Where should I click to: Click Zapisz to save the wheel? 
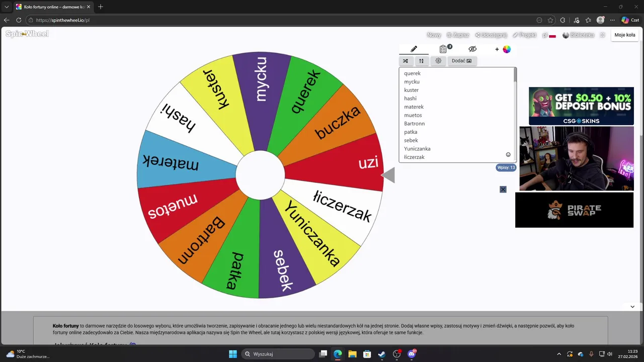coord(458,35)
